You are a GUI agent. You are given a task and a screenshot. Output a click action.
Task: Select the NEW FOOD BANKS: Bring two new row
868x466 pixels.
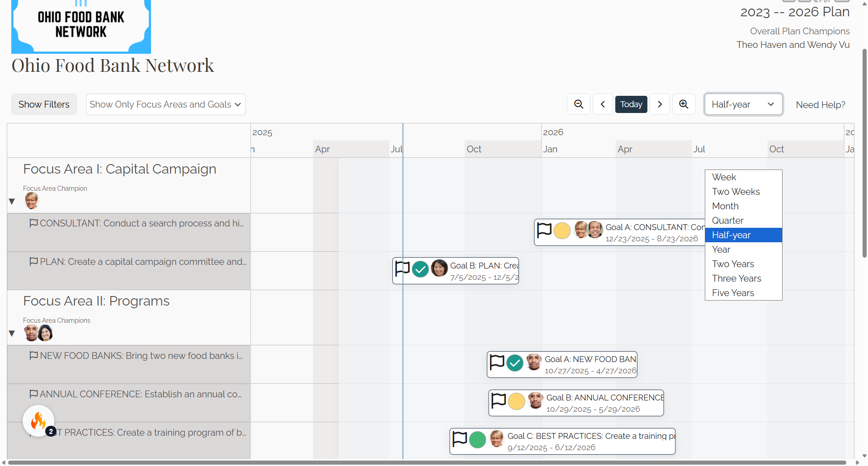[x=129, y=364]
